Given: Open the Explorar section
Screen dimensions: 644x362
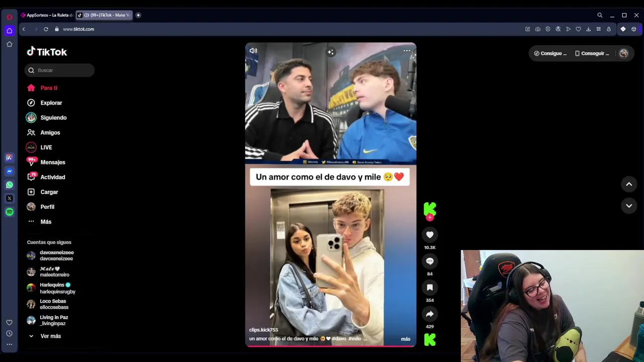Looking at the screenshot, I should pos(44,103).
